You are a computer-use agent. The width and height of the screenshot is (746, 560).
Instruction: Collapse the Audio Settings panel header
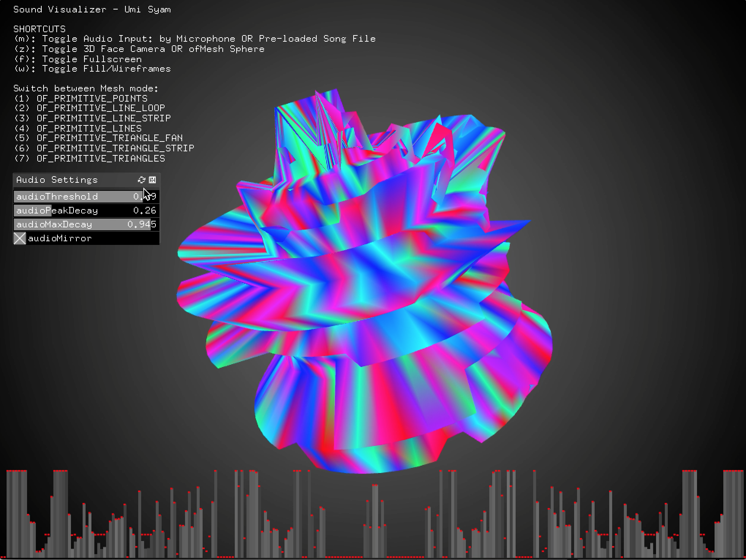57,180
